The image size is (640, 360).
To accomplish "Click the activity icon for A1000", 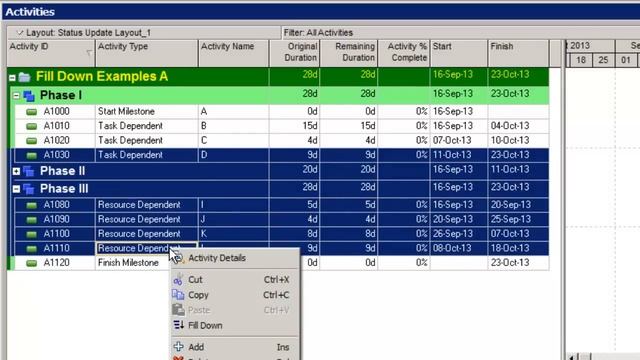I will click(31, 112).
